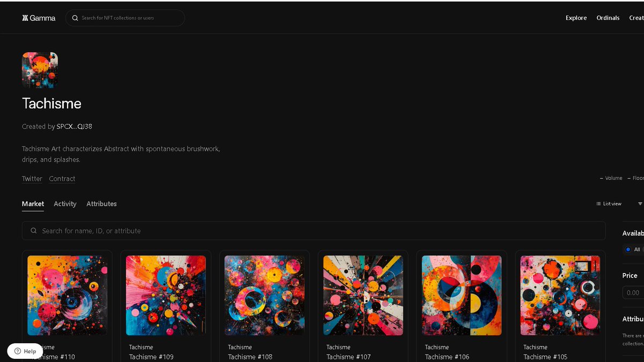Switch to the Attributes tab

click(x=101, y=204)
